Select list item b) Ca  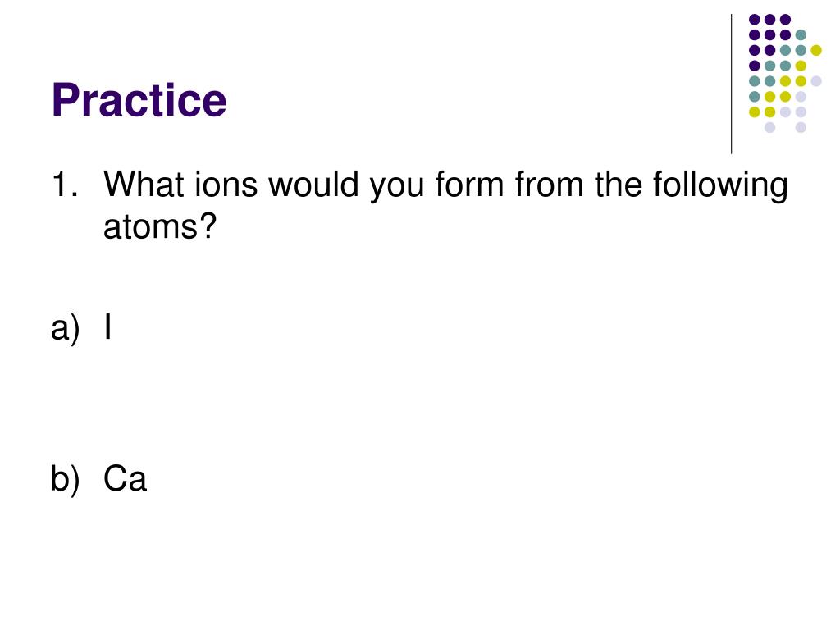click(x=98, y=478)
